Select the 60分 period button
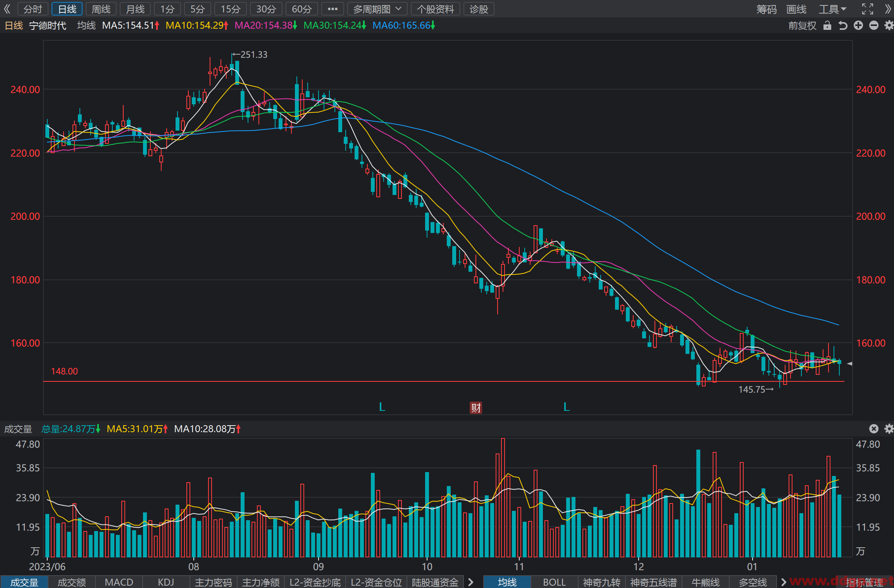This screenshot has height=588, width=894. pos(302,9)
